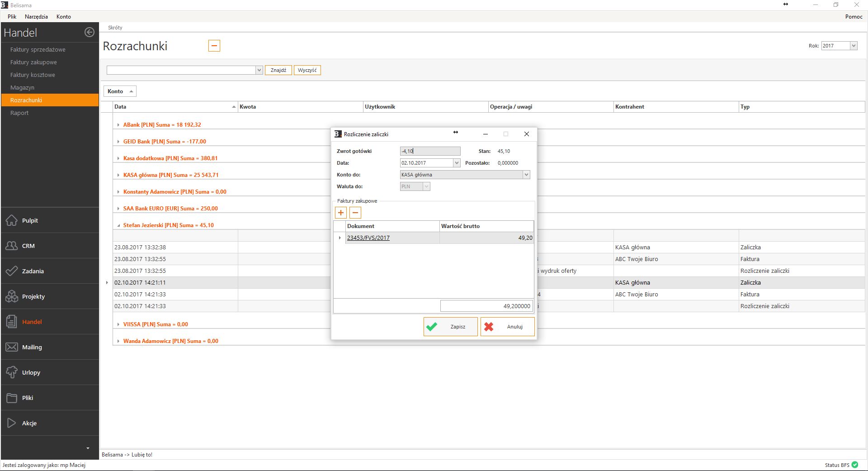Image resolution: width=868 pixels, height=471 pixels.
Task: Open the Rok year dropdown
Action: [x=853, y=46]
